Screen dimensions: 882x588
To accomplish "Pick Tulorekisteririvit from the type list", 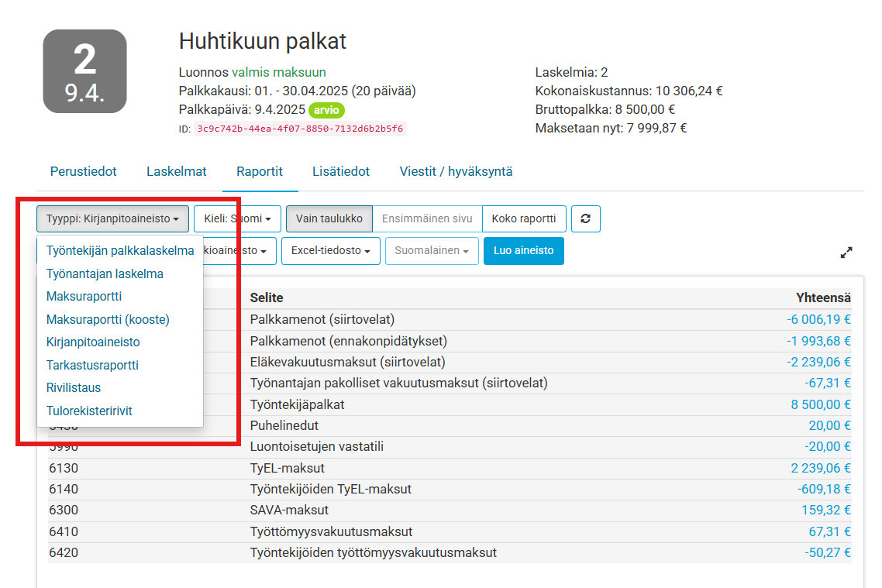I will tap(89, 411).
